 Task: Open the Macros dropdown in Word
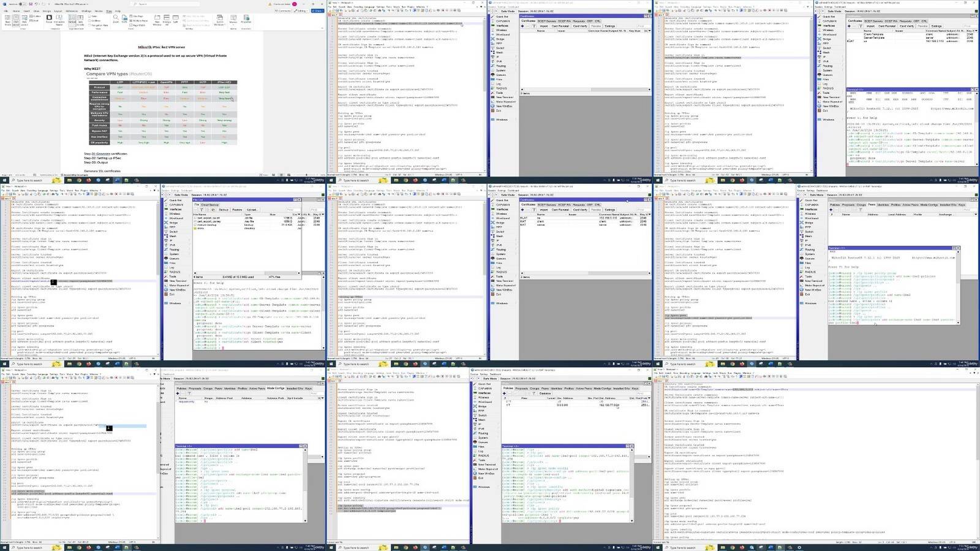click(x=233, y=20)
